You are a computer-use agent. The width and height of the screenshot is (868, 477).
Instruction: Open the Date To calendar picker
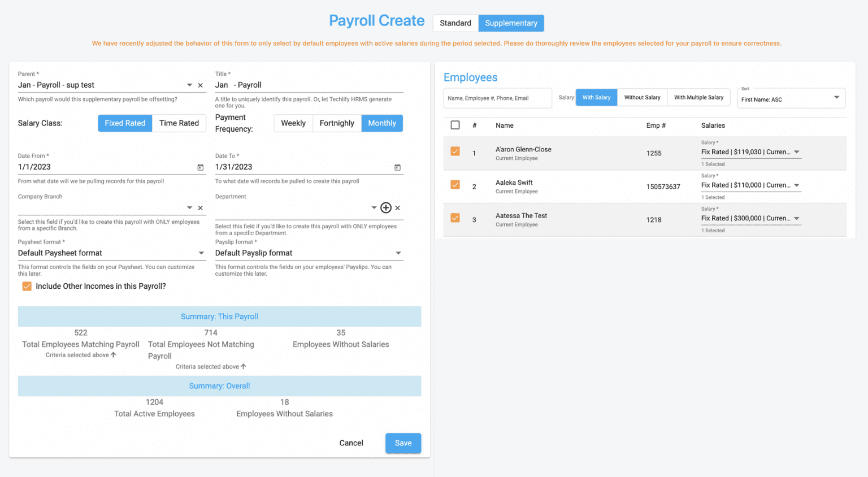[398, 167]
